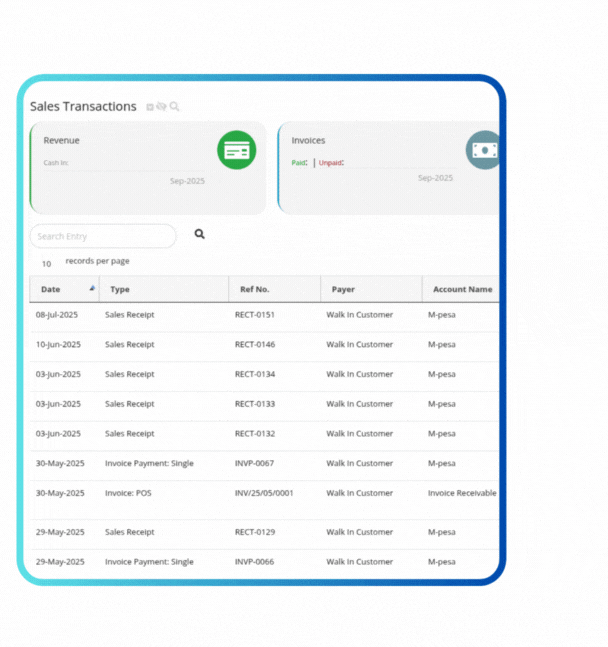Click the green Revenue card icon
Image resolution: width=608 pixels, height=647 pixels.
point(236,150)
